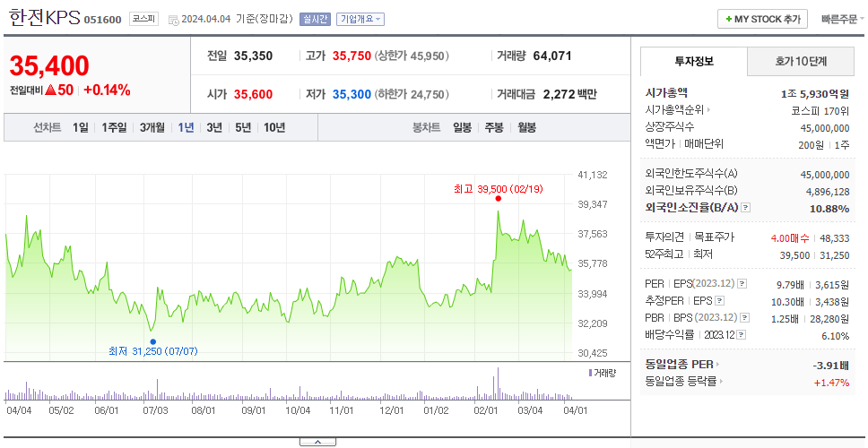868x448 pixels.
Task: Click the help icon next to 추정PER EPS
Action: 719,301
